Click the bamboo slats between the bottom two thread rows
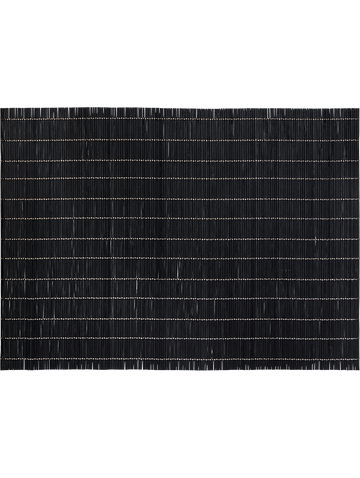360x478 pixels. [180, 349]
